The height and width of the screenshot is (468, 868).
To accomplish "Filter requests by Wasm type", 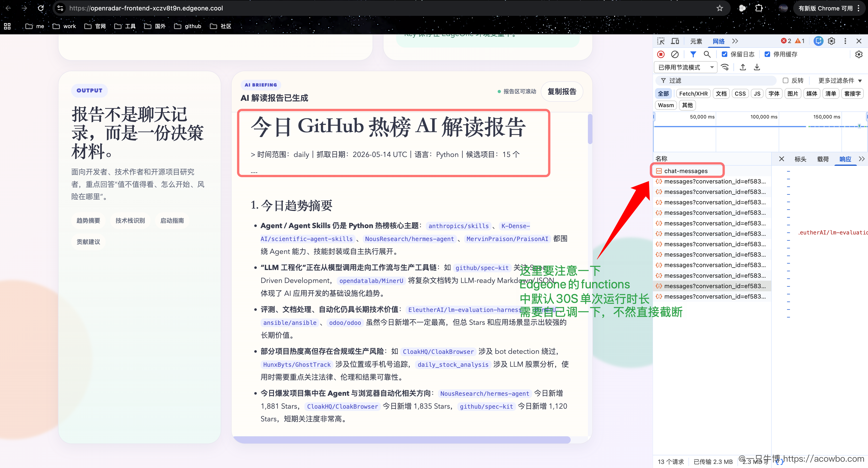I will pos(666,105).
